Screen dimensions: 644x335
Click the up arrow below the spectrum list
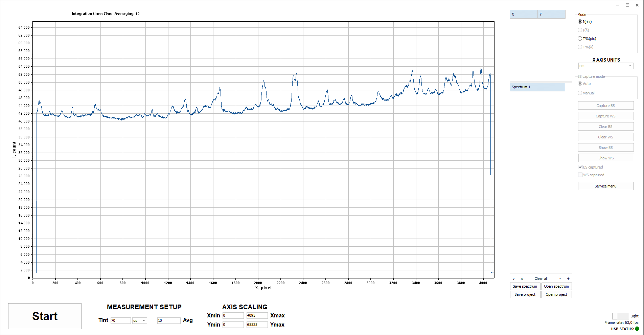(x=522, y=279)
